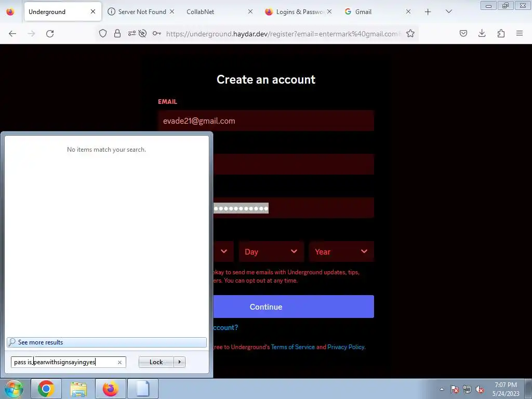Viewport: 532px width, 399px height.
Task: Expand the arrow beside Lock button
Action: 179,362
